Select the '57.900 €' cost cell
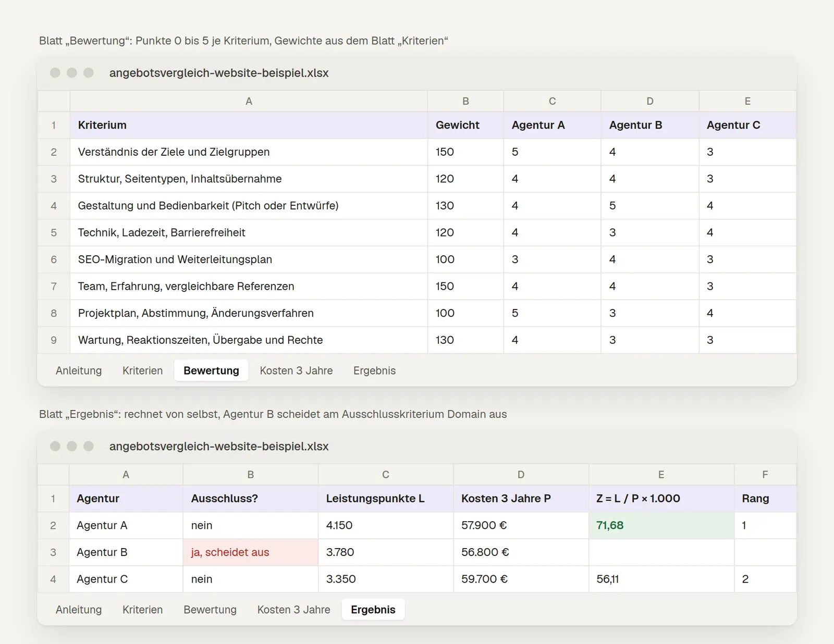Screen dimensions: 834x644 coord(521,525)
